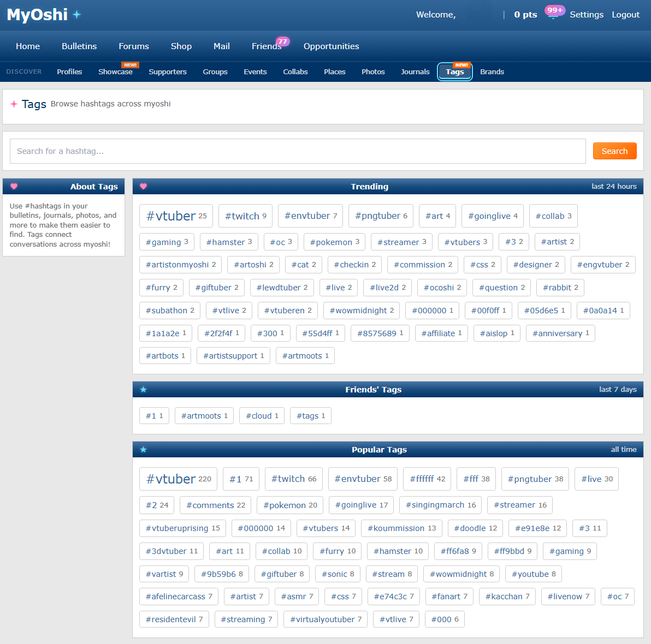Open popular tag #000 6
The height and width of the screenshot is (644, 651).
pos(445,619)
